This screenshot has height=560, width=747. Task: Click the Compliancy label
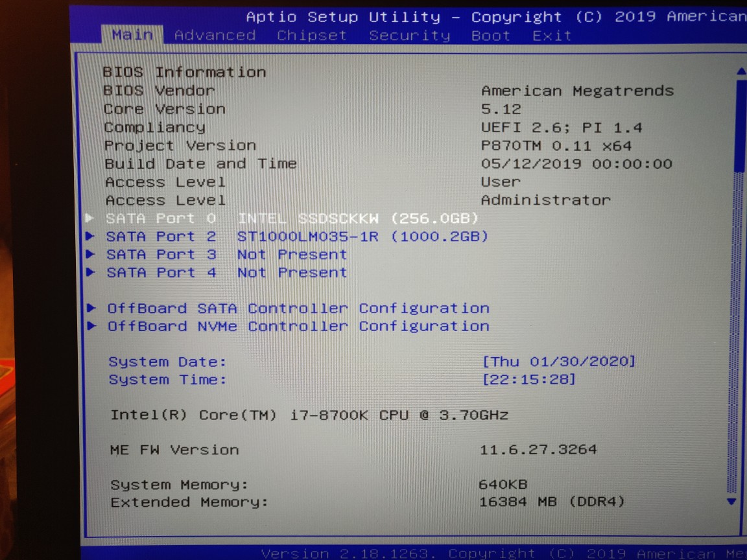[x=155, y=127]
